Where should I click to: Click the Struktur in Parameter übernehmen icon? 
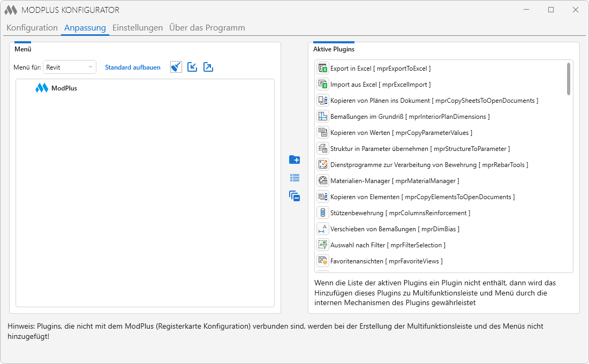point(323,149)
